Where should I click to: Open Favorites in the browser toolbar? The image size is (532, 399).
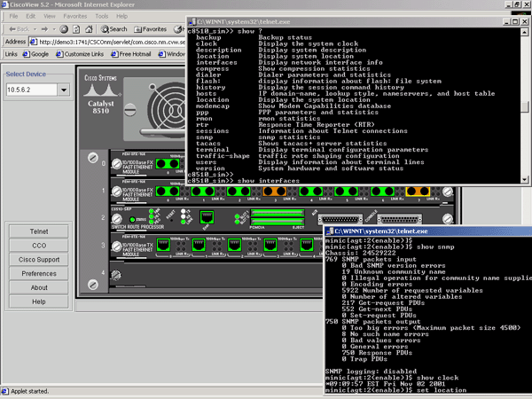pos(151,29)
